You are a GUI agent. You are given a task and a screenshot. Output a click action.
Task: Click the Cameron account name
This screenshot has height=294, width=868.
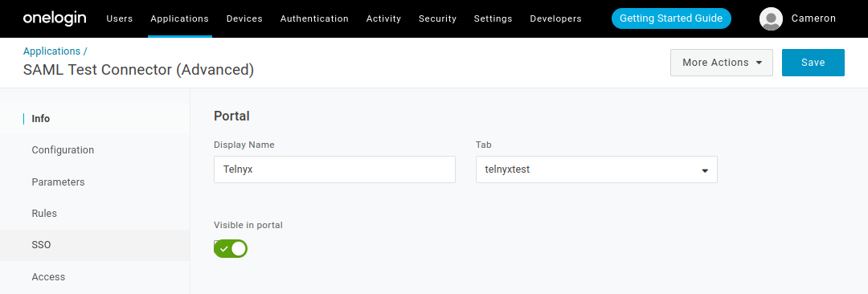pyautogui.click(x=813, y=18)
